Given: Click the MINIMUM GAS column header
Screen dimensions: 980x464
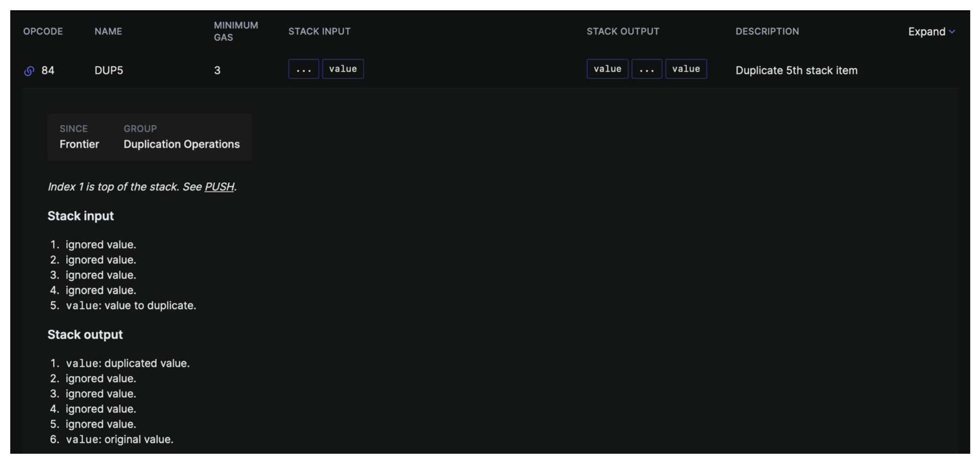Looking at the screenshot, I should [x=236, y=31].
